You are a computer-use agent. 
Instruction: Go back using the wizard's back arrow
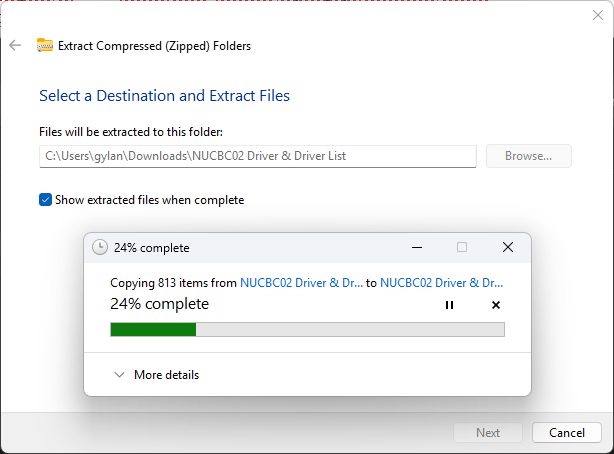tap(15, 45)
